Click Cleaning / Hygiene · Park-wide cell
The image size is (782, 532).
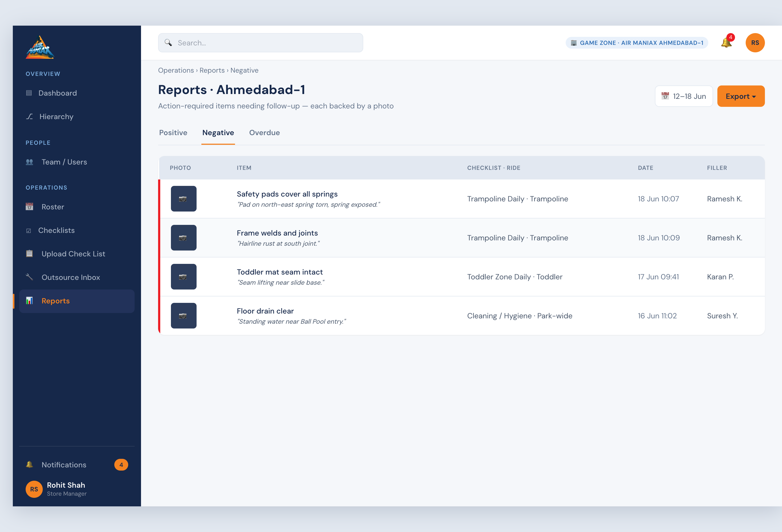[x=520, y=316]
